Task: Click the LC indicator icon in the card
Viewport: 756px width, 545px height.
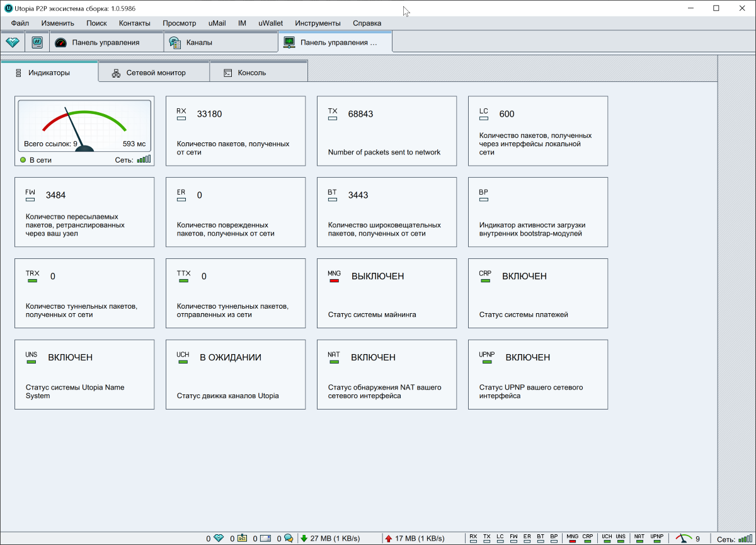Action: click(484, 114)
